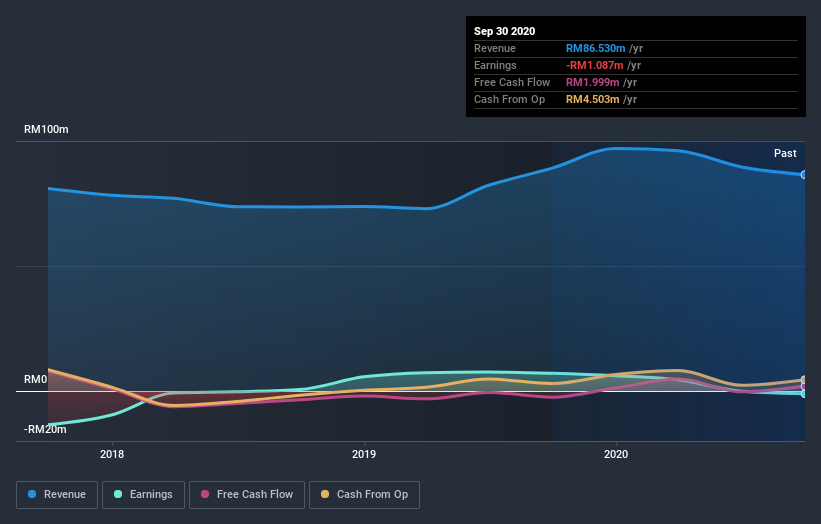Click the Sep 30 2020 tooltip date
The image size is (821, 524).
tap(504, 31)
